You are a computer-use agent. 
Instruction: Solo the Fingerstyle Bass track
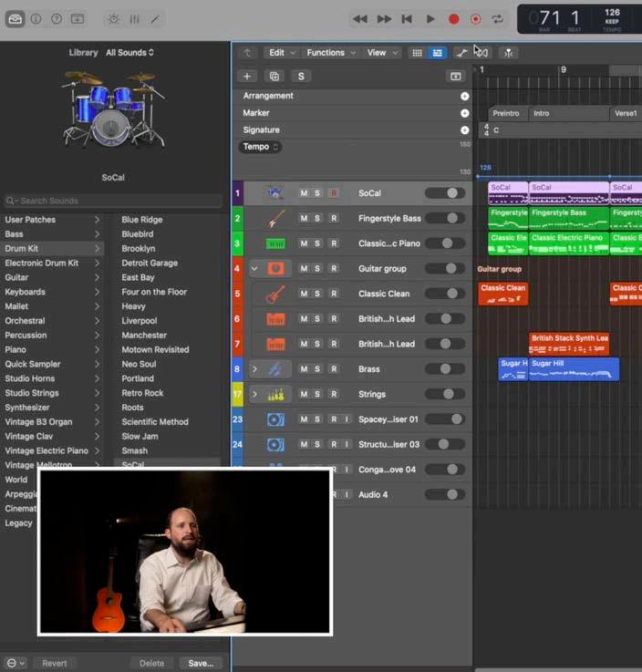pos(317,219)
